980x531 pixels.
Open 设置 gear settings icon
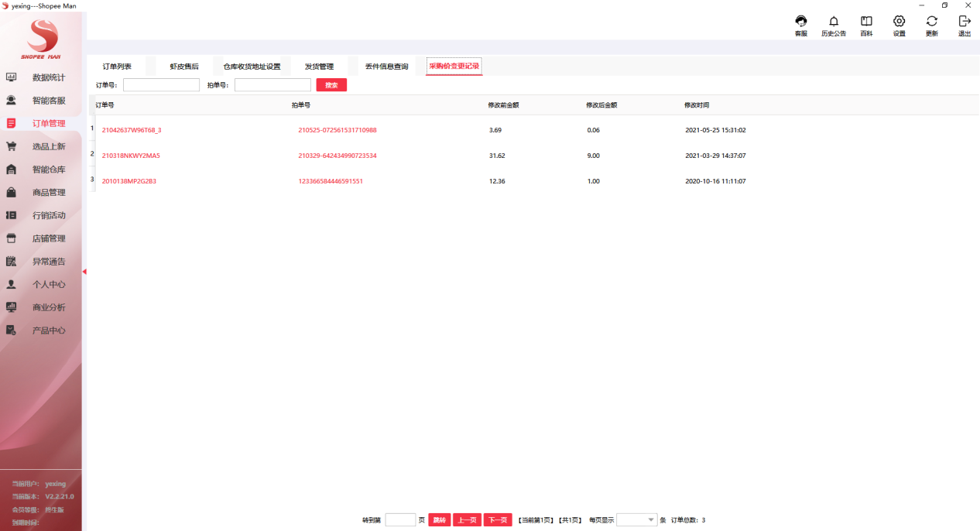click(899, 22)
